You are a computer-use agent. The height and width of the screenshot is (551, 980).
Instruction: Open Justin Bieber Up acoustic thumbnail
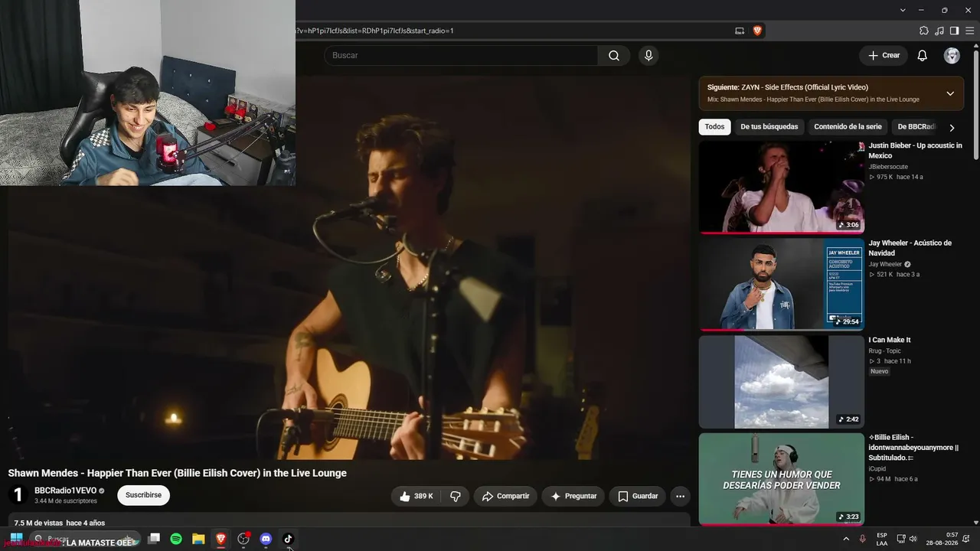click(782, 187)
